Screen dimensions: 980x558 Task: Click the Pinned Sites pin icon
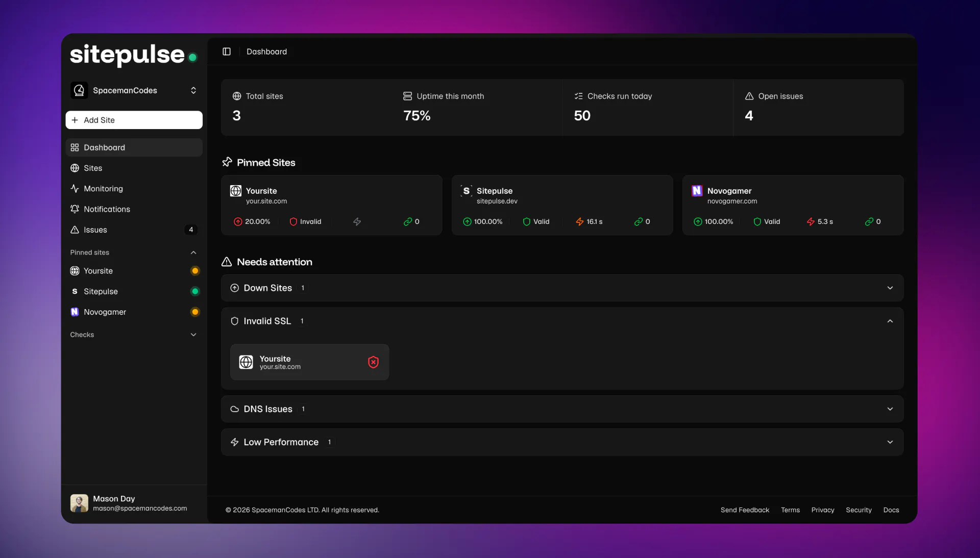pyautogui.click(x=227, y=162)
